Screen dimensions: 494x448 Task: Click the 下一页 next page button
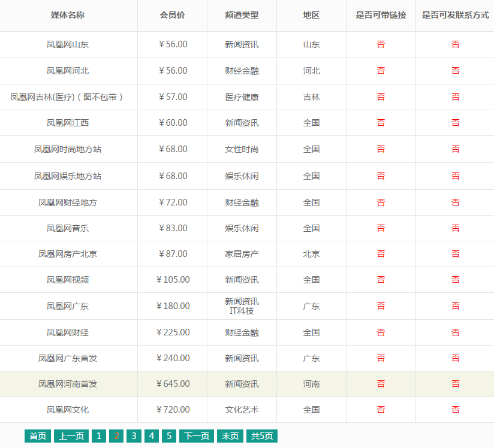[x=198, y=436]
